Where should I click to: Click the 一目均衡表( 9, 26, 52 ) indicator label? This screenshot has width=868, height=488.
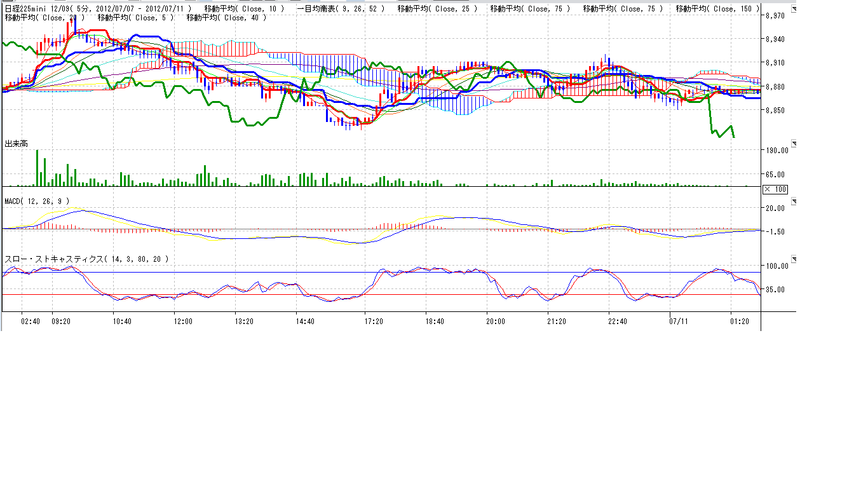point(340,8)
